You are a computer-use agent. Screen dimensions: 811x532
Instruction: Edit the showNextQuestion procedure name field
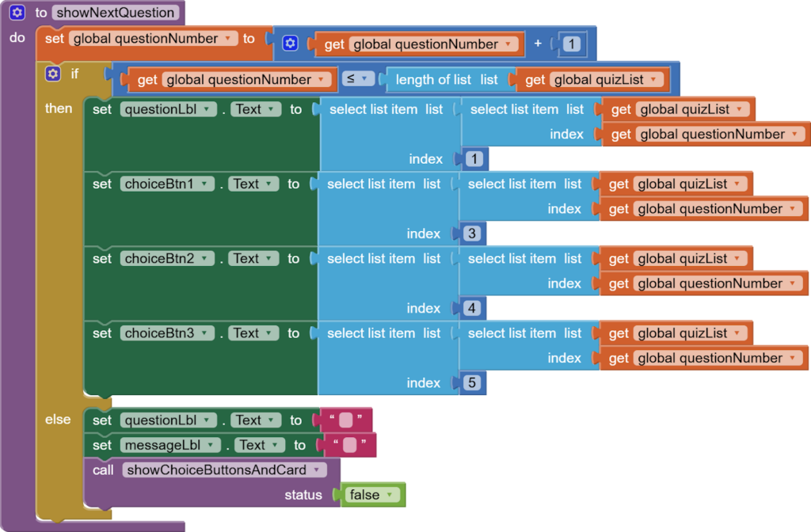point(116,13)
